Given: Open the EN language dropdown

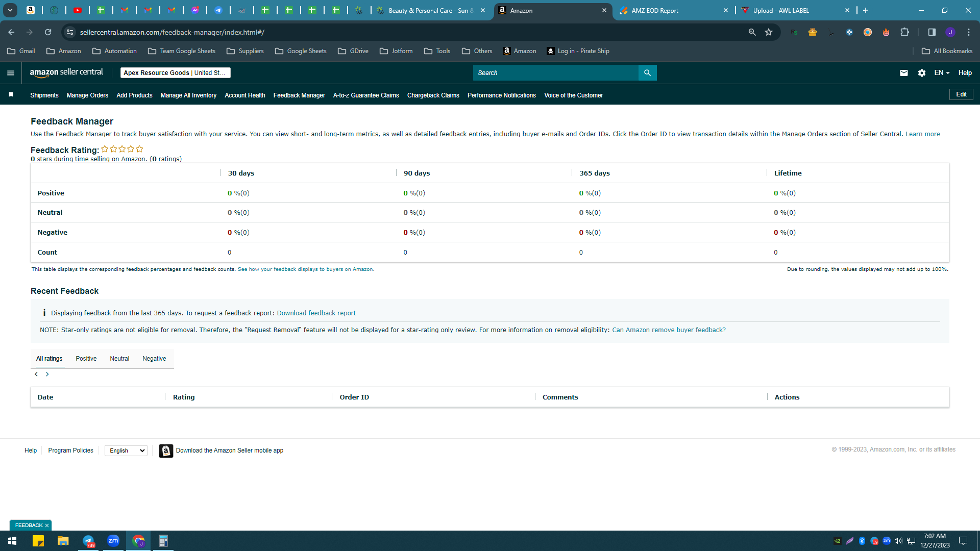Looking at the screenshot, I should [942, 73].
